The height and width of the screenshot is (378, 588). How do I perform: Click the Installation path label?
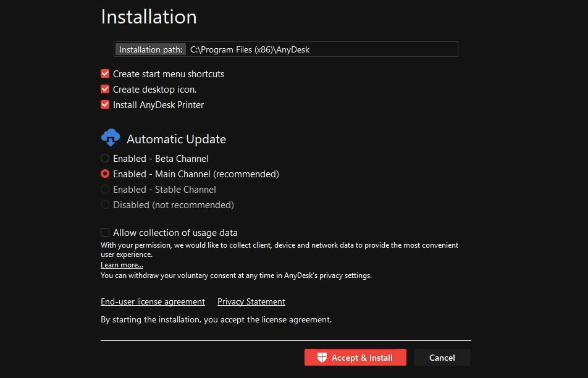(x=151, y=49)
